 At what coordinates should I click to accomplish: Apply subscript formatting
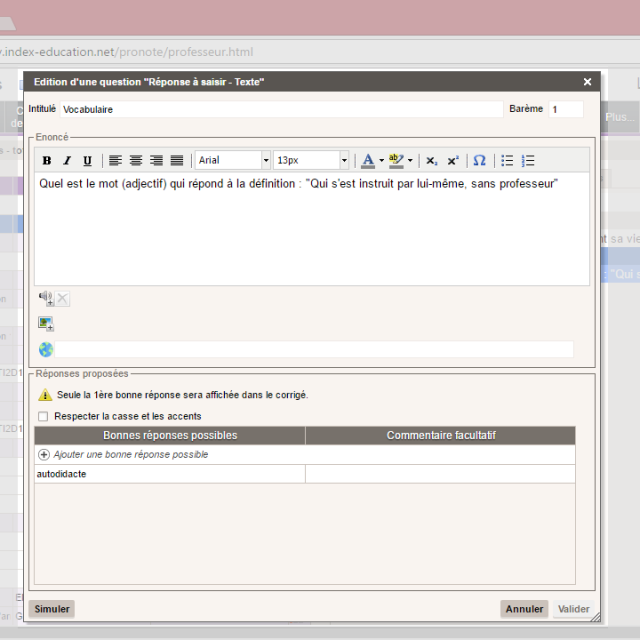click(x=431, y=161)
